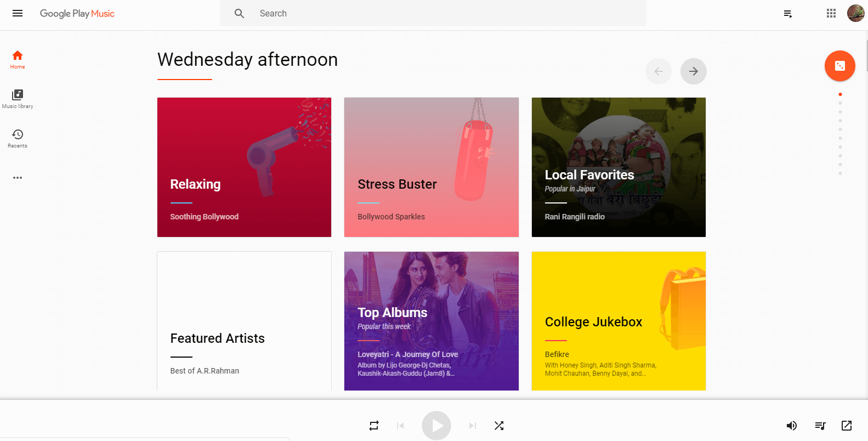Click 'Befikre' text in College Jukebox
This screenshot has width=868, height=441.
click(x=557, y=354)
